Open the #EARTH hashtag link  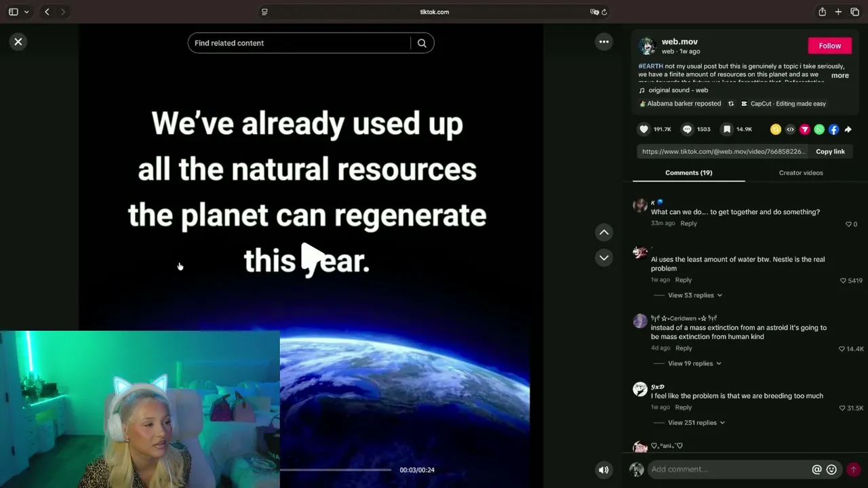[x=651, y=66]
